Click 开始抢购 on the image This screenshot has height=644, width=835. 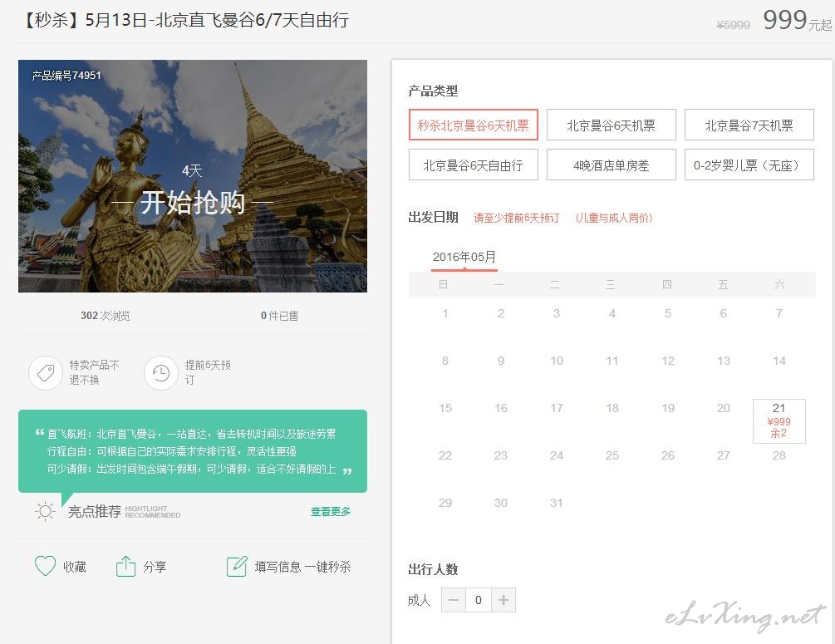(193, 203)
